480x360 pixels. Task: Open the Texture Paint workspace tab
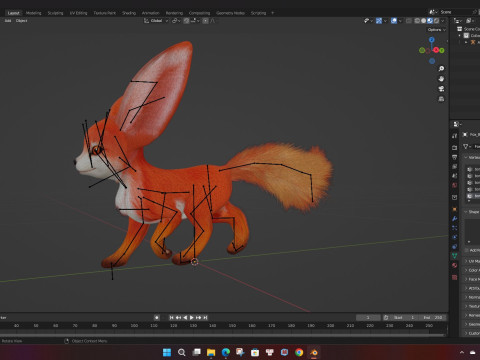(x=104, y=13)
